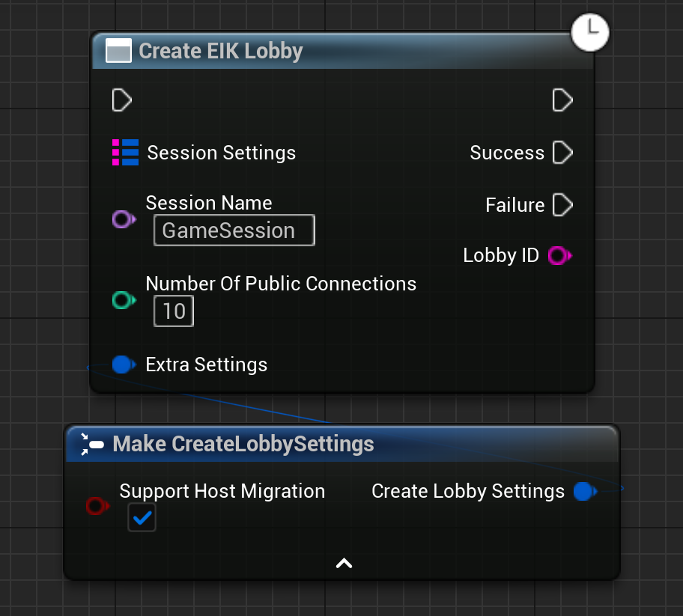This screenshot has width=683, height=616.
Task: Click the blue Extra Settings input pin
Action: 123,365
